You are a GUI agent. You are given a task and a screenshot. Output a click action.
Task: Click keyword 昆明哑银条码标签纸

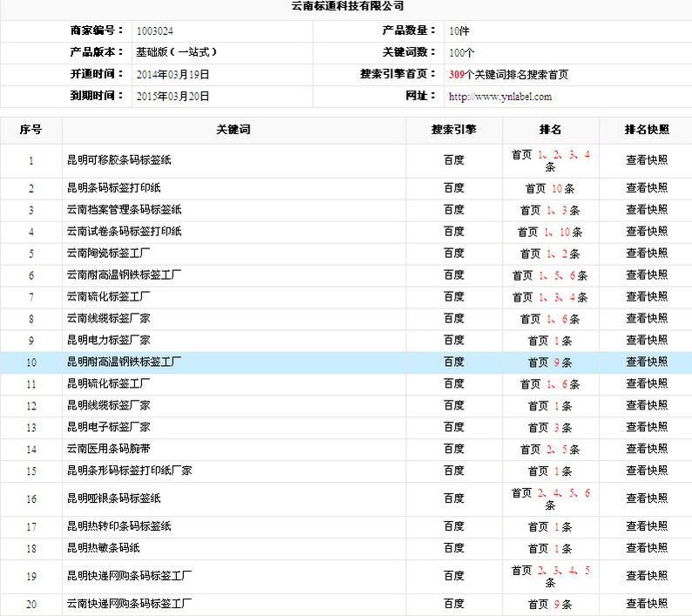[x=114, y=498]
